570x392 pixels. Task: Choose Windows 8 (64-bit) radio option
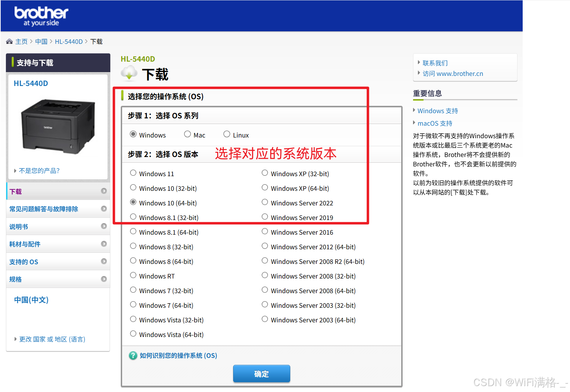point(133,260)
